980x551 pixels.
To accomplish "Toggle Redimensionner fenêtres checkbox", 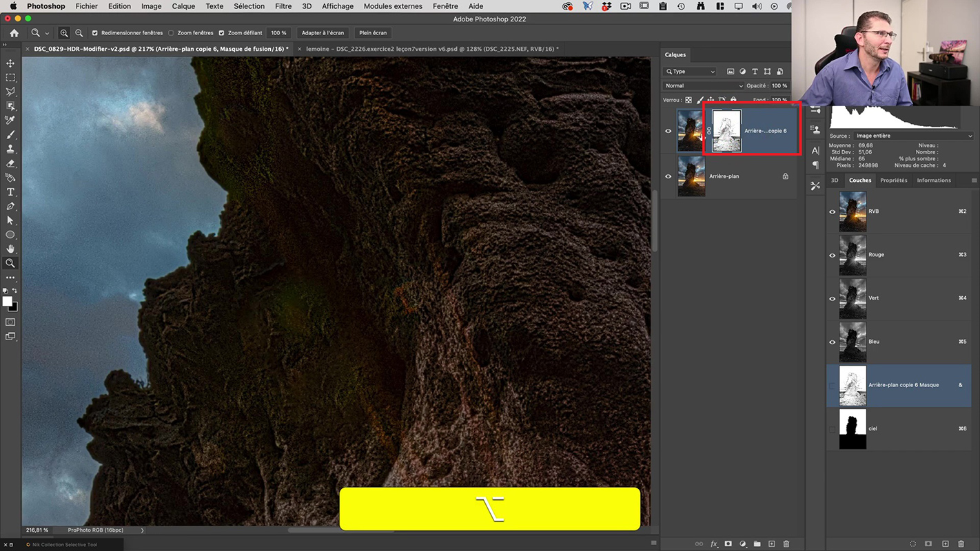I will 95,33.
